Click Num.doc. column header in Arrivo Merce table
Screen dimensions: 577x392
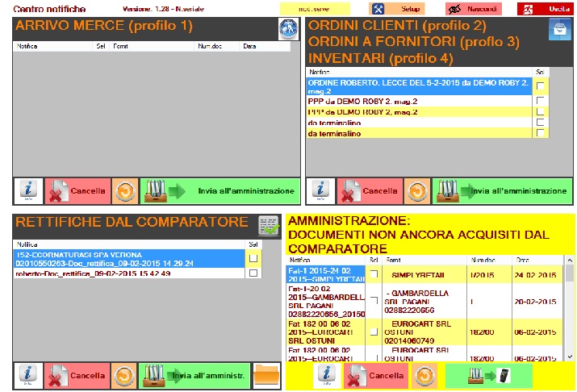216,46
